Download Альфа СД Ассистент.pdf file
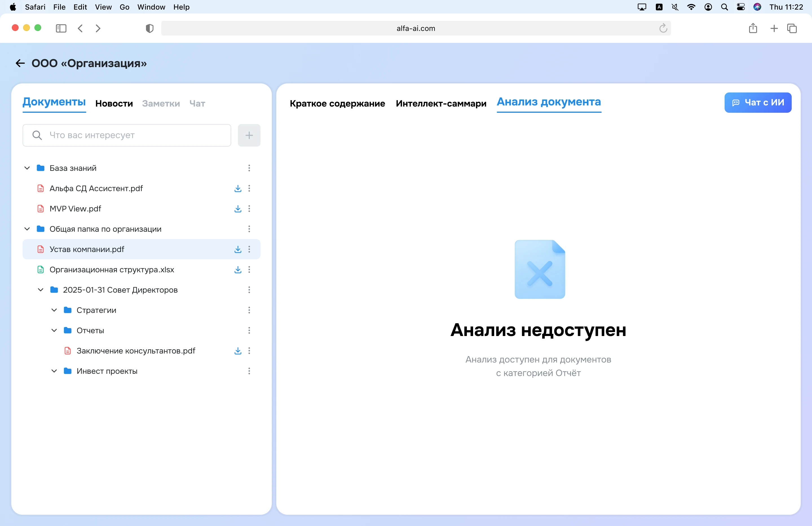The image size is (812, 526). click(238, 188)
